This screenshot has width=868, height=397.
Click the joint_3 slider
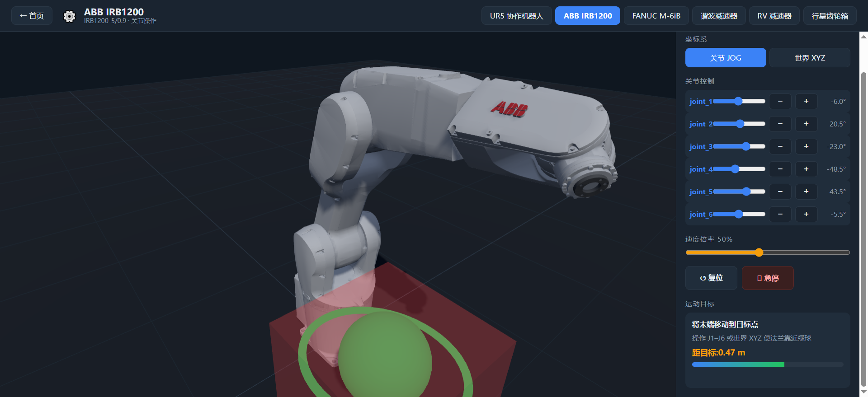tap(739, 146)
